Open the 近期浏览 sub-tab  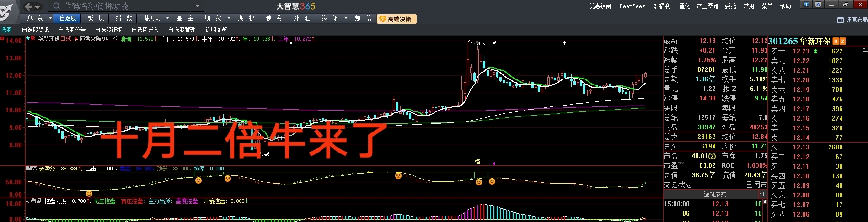(x=216, y=30)
